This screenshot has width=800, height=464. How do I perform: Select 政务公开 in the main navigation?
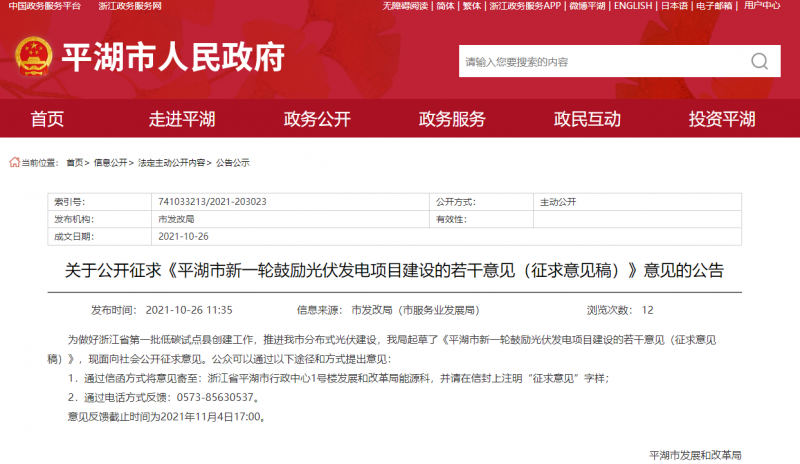point(317,120)
